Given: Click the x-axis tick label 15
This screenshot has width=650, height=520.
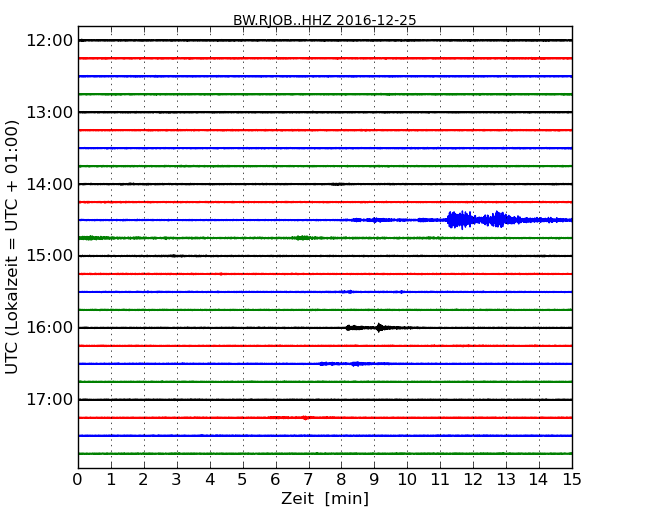Looking at the screenshot, I should point(572,480).
